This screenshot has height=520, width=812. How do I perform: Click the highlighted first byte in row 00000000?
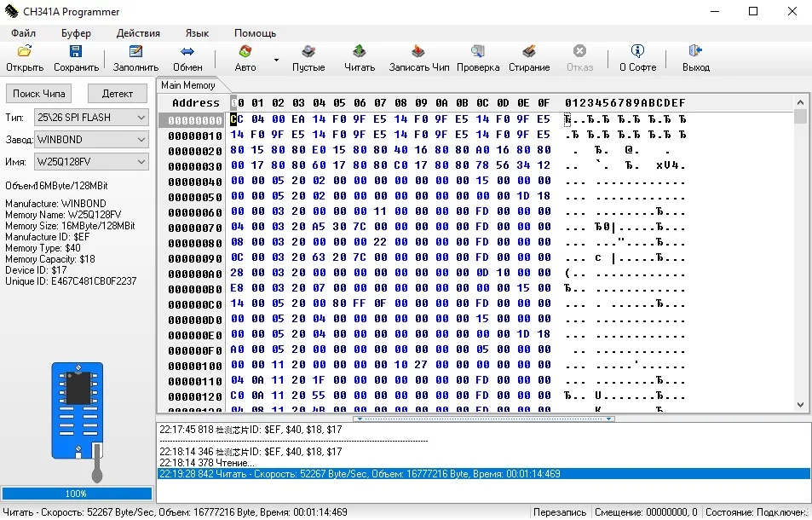click(x=237, y=119)
